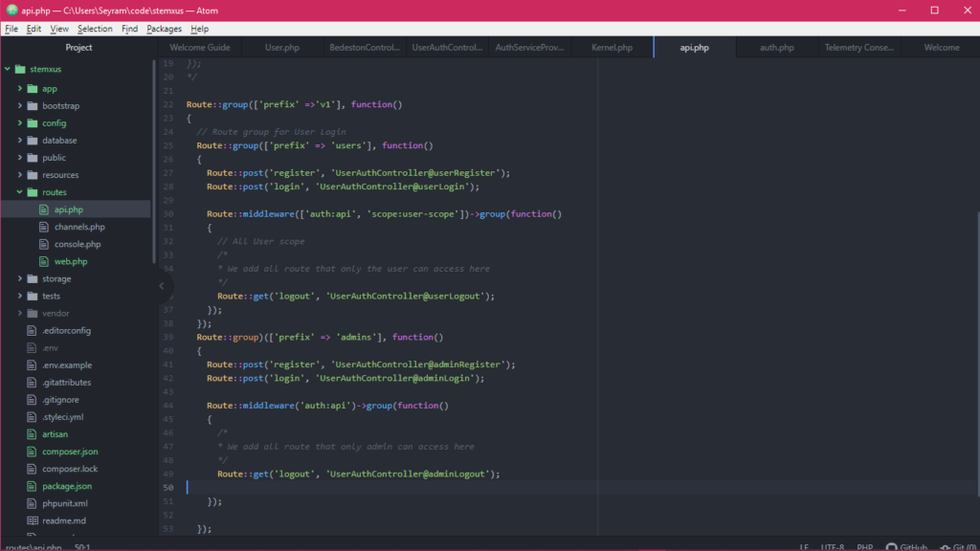The width and height of the screenshot is (980, 551).
Task: Click the GitHub icon in status bar
Action: pos(892,547)
